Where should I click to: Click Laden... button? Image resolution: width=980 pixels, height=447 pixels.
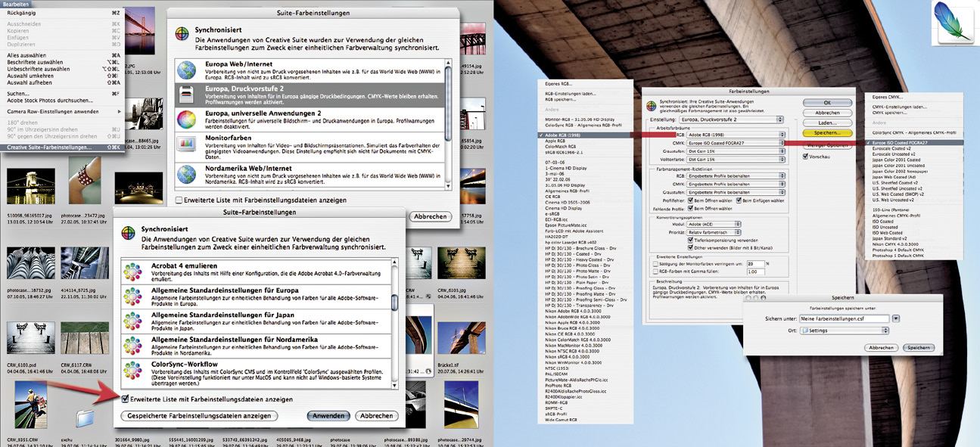pos(827,123)
